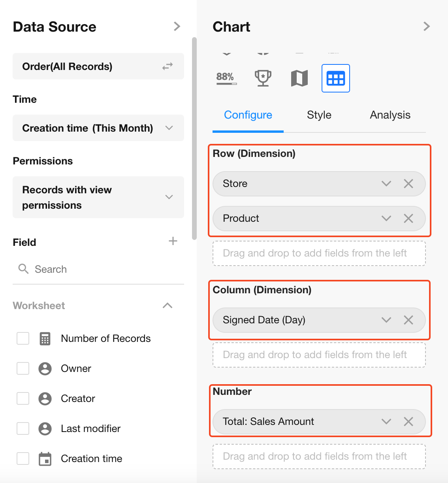The width and height of the screenshot is (448, 483).
Task: Pick the 88% progress chart icon
Action: click(x=226, y=78)
